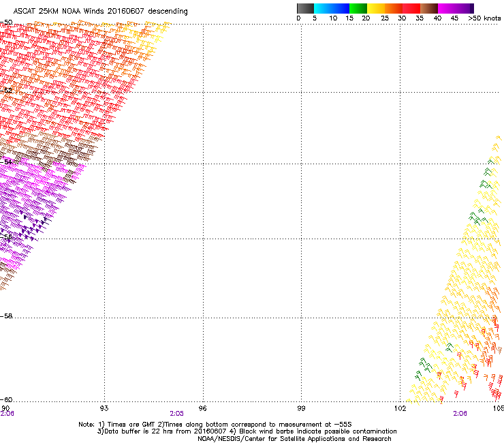Click the longitude label '90'
The width and height of the screenshot is (504, 443).
(x=5, y=408)
